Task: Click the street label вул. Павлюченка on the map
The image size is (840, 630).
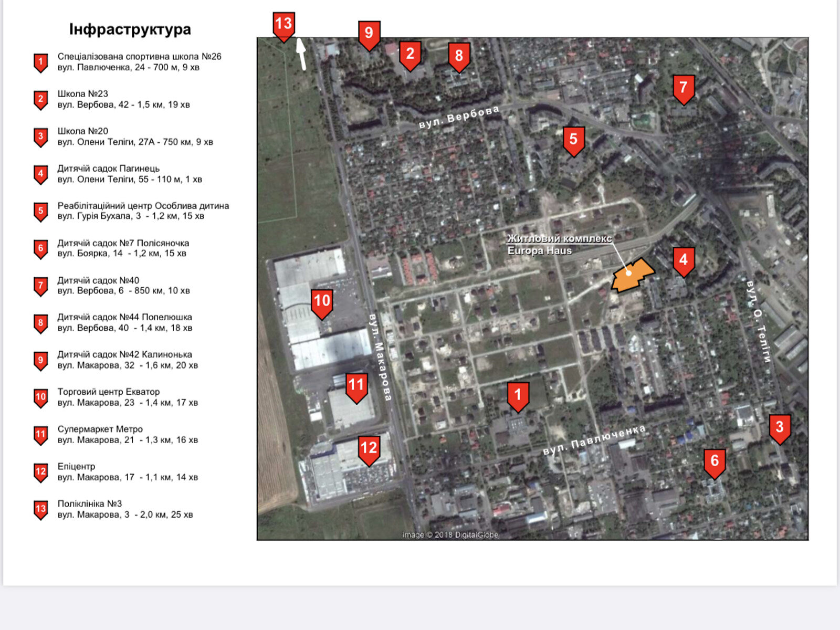Action: click(x=594, y=440)
